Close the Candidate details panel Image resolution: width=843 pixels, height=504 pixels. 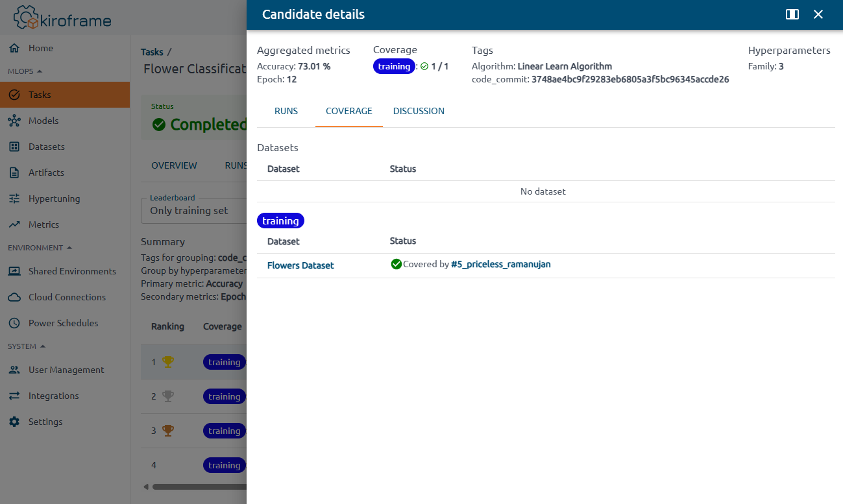coord(818,14)
